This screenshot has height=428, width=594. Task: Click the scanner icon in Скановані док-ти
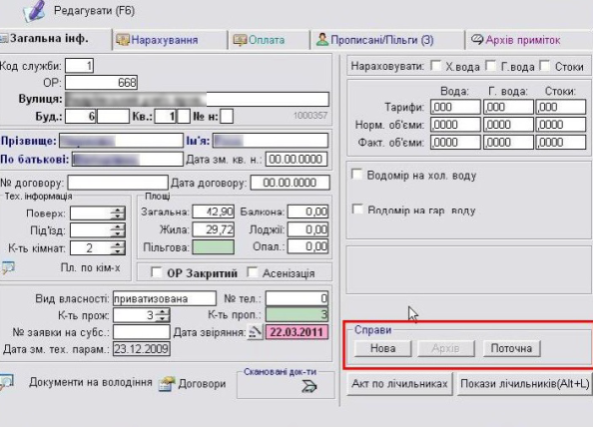click(309, 386)
